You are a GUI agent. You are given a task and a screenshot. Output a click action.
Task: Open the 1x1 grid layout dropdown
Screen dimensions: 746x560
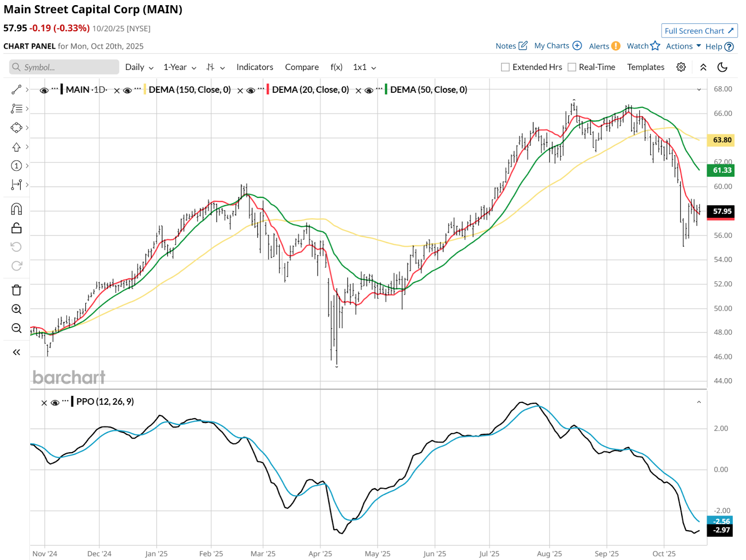(x=365, y=67)
